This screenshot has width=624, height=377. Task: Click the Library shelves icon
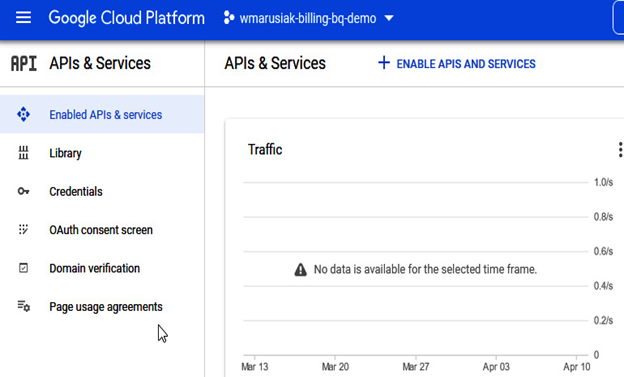click(23, 152)
